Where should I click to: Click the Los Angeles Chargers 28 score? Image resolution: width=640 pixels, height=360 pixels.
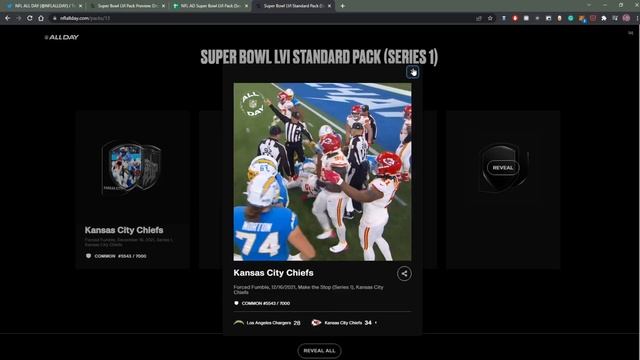click(x=273, y=323)
